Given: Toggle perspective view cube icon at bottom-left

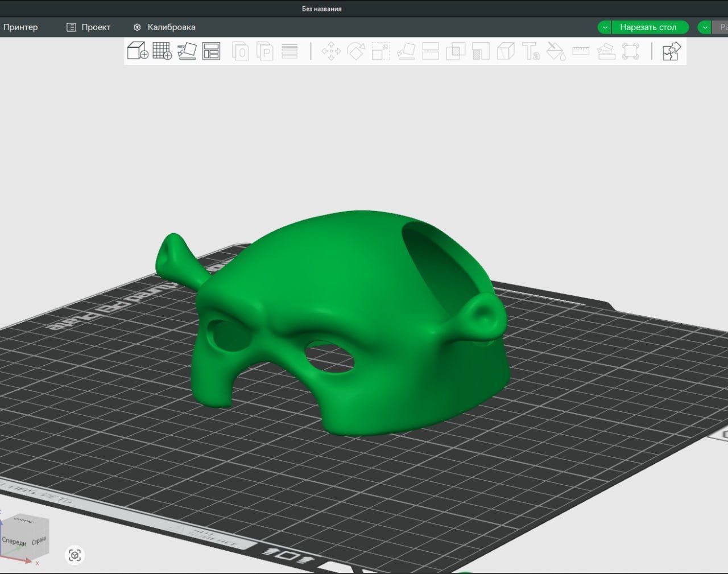Looking at the screenshot, I should (75, 555).
